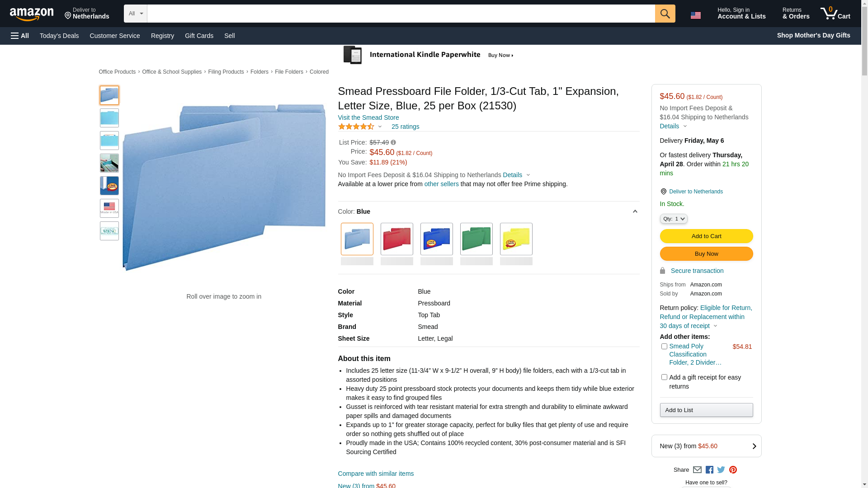Open the shopping cart icon
This screenshot has width=868, height=488.
(x=835, y=13)
